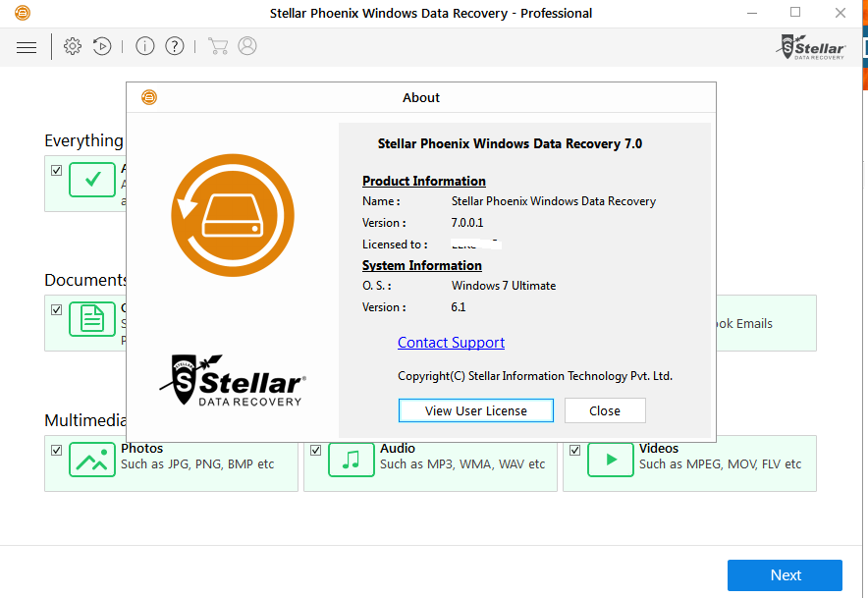Click the large orange drive recovery logo
868x598 pixels.
[233, 215]
